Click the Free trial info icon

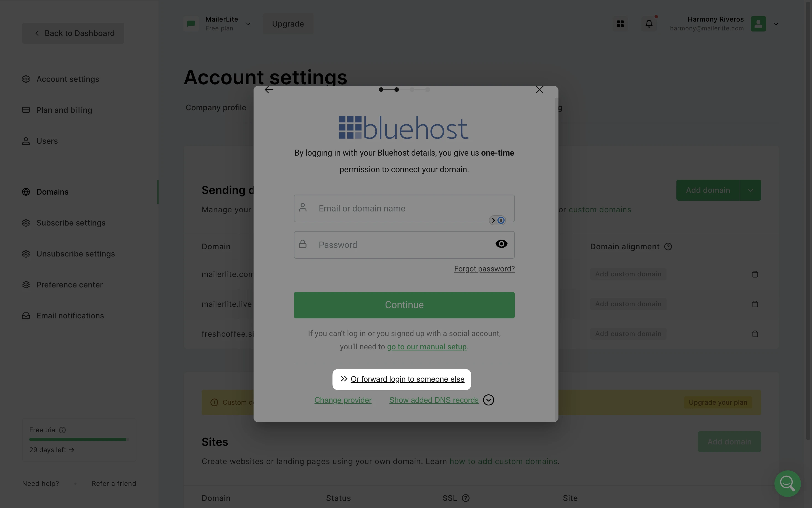(x=62, y=430)
